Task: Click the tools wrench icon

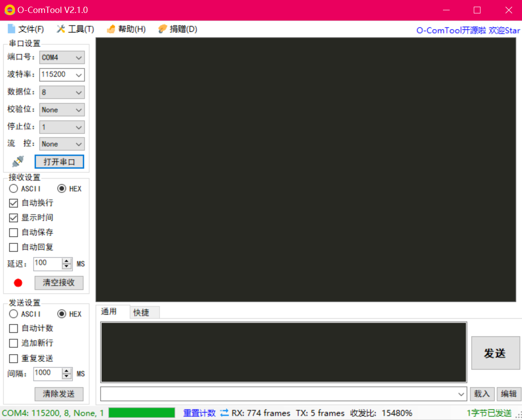Action: pos(60,29)
